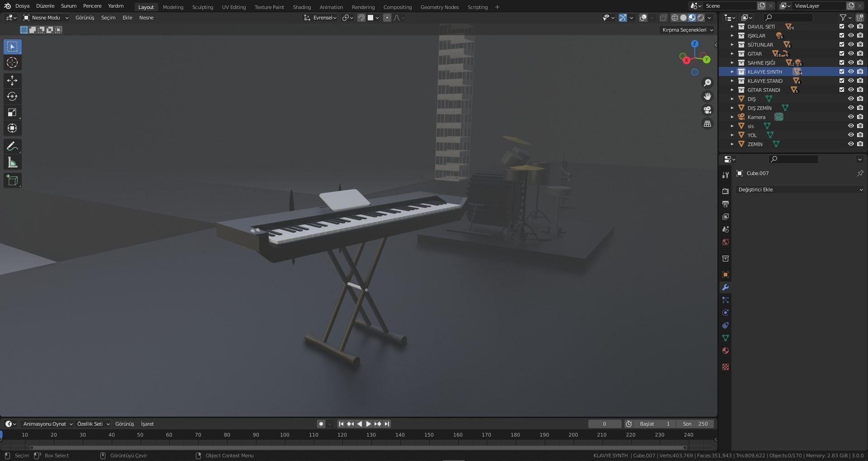
Task: Open the Değiştirici Ekle modifier dropdown
Action: pos(800,190)
